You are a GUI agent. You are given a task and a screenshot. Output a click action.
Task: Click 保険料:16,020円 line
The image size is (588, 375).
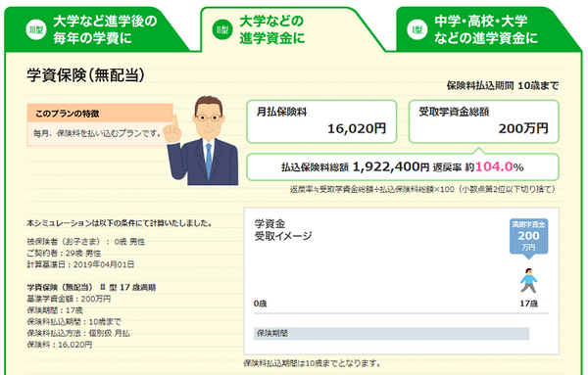pos(59,345)
